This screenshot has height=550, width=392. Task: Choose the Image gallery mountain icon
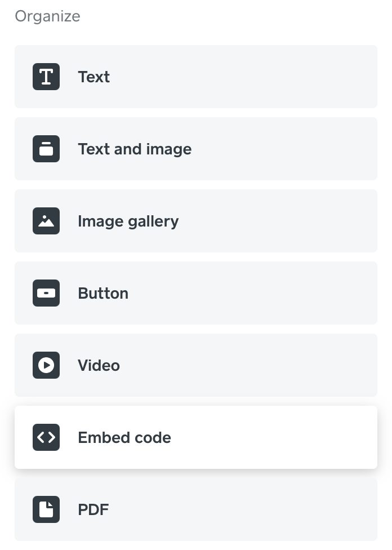46,221
